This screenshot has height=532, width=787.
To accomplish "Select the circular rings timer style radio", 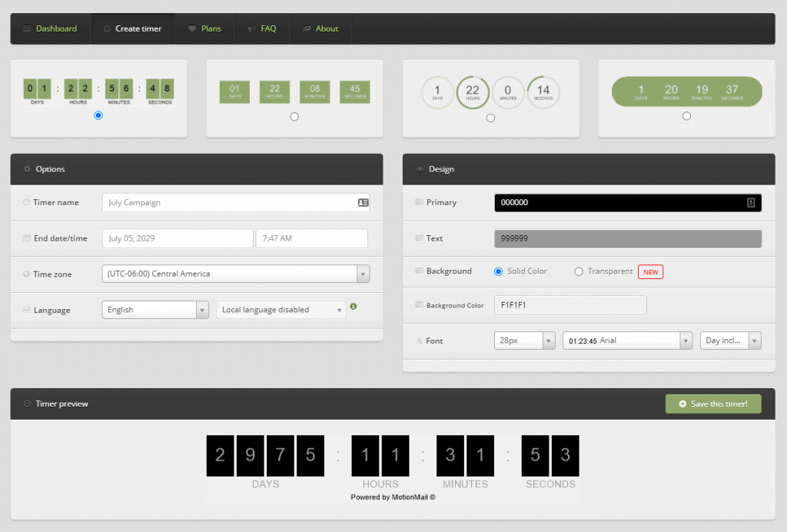I will pos(490,118).
